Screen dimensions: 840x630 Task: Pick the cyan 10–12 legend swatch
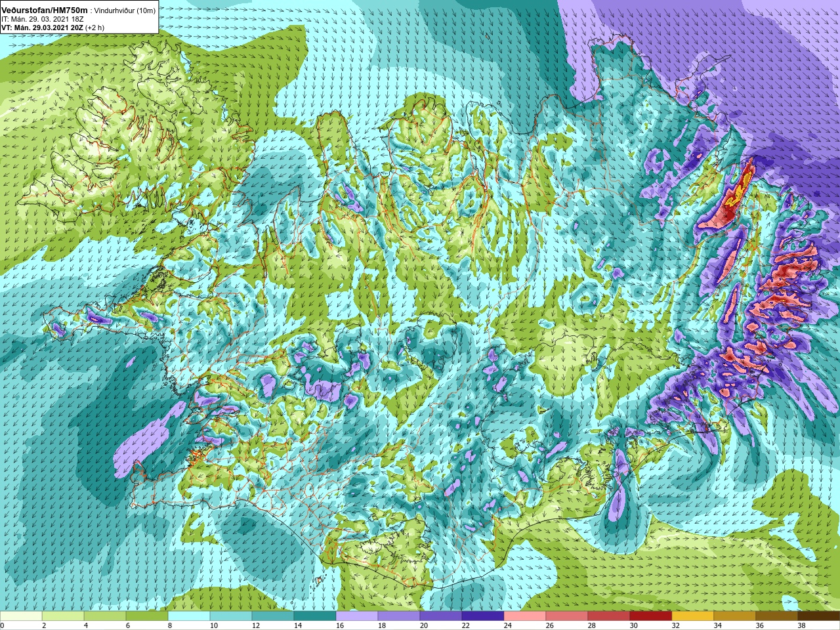231,617
